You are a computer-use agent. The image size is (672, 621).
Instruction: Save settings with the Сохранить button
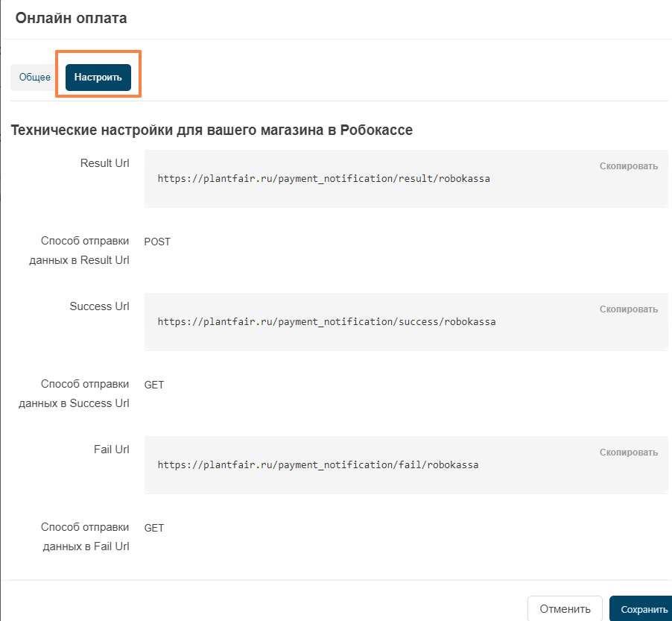click(x=641, y=609)
